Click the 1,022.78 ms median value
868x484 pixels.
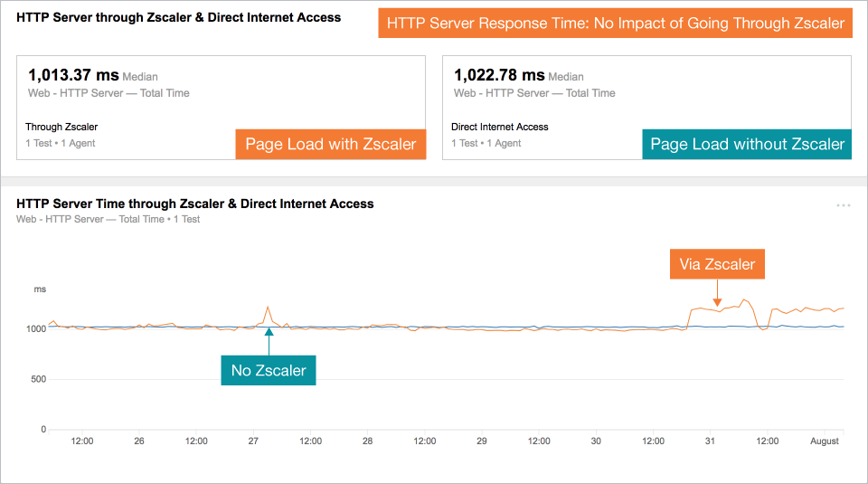pyautogui.click(x=499, y=75)
